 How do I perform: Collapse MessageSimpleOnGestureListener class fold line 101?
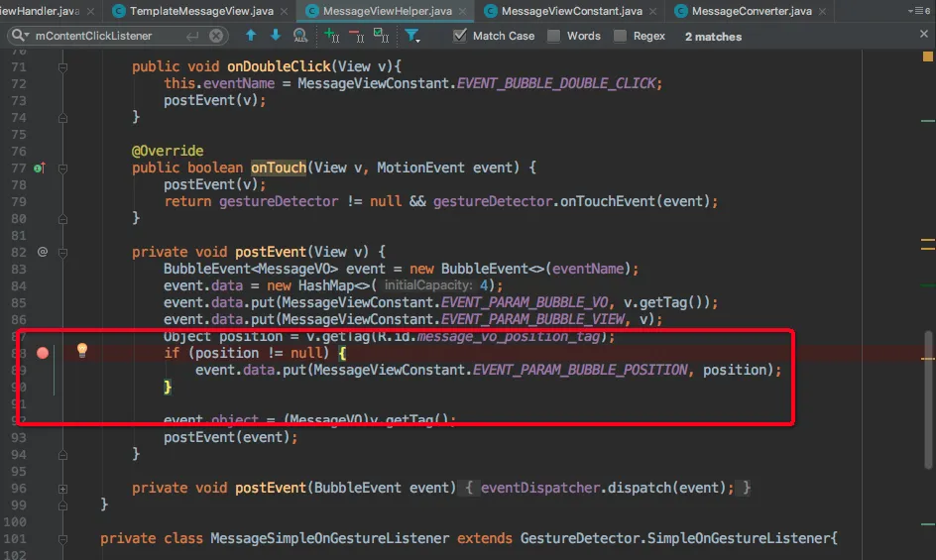pos(62,539)
